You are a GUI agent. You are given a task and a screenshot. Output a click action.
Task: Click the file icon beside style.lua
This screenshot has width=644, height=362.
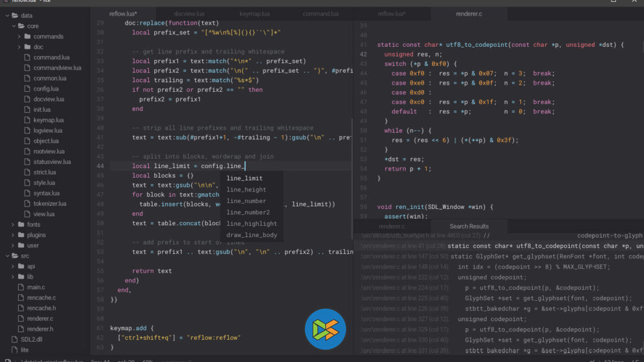[x=27, y=183]
